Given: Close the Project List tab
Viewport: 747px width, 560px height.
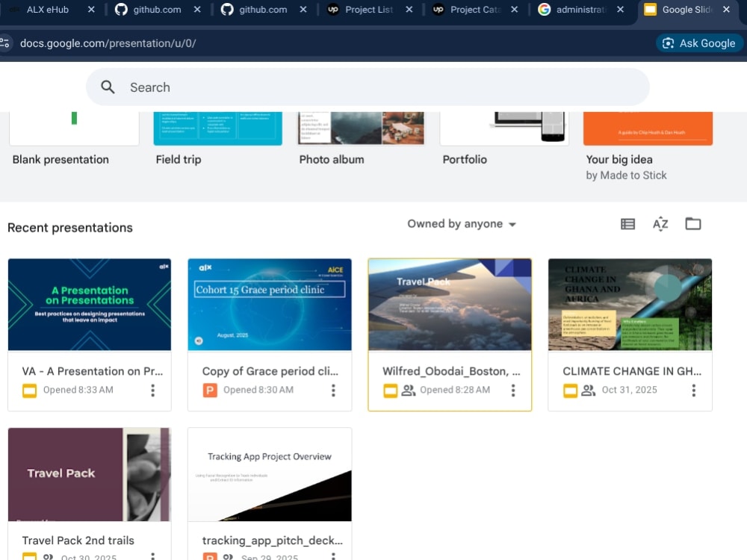Looking at the screenshot, I should 409,10.
